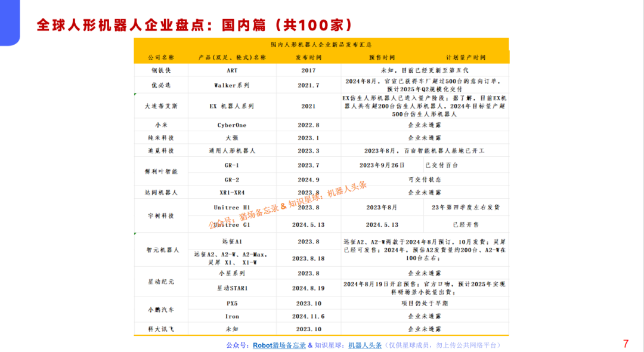Click the company cell 宇树科技

click(161, 215)
